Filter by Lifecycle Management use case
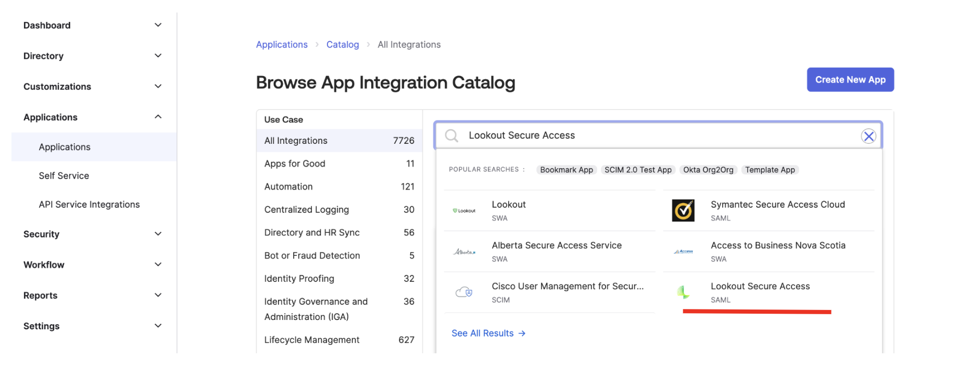980x371 pixels. pyautogui.click(x=339, y=340)
